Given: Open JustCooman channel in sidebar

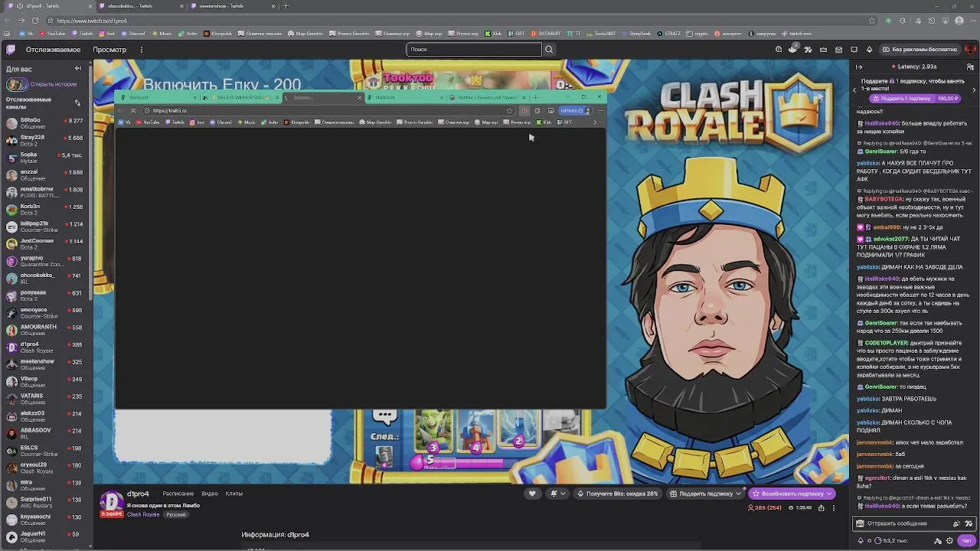Looking at the screenshot, I should (44, 244).
